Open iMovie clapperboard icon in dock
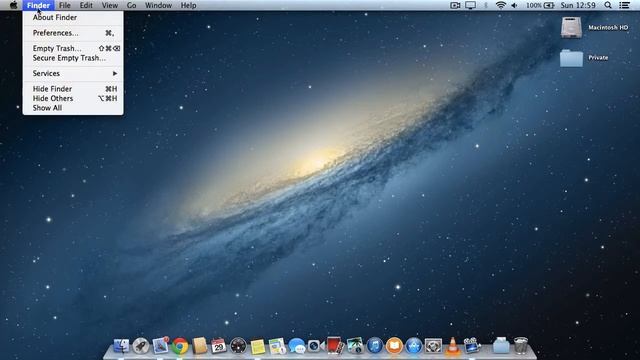Viewport: 640px width, 360px height. pos(472,345)
